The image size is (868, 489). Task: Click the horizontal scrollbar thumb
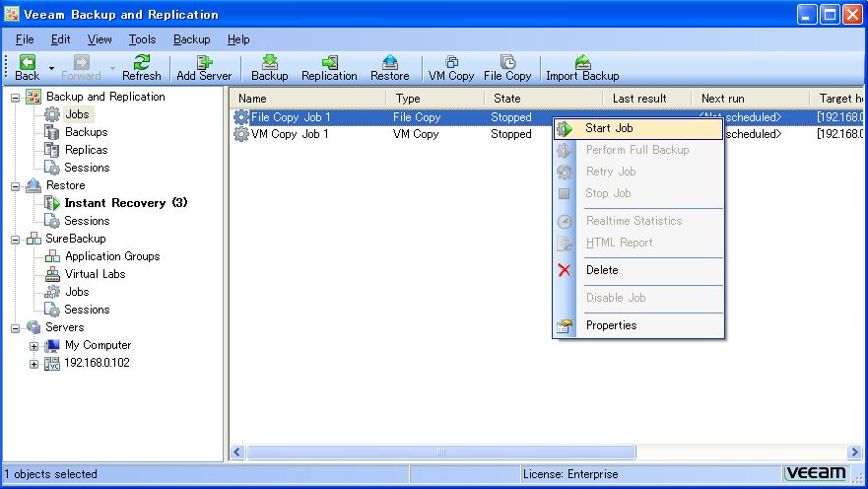pos(441,453)
